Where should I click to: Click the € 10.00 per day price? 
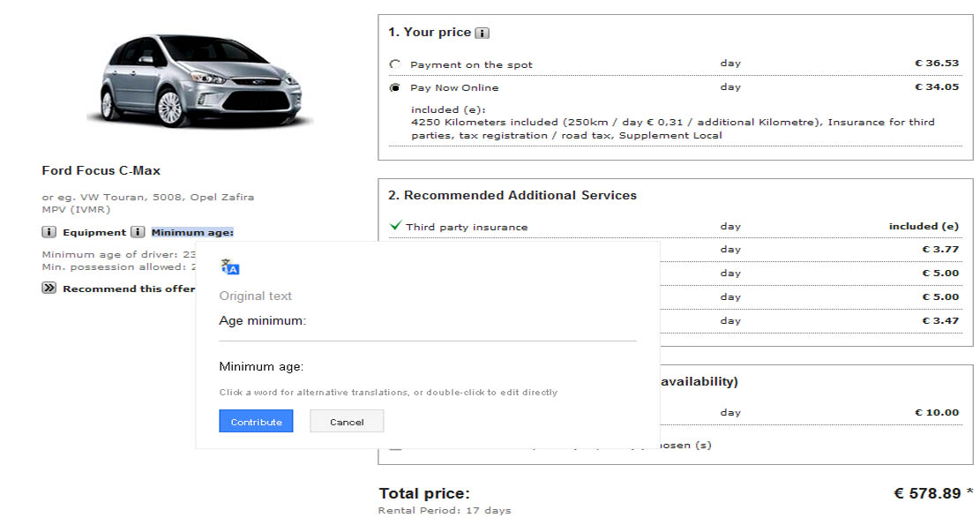click(x=937, y=413)
